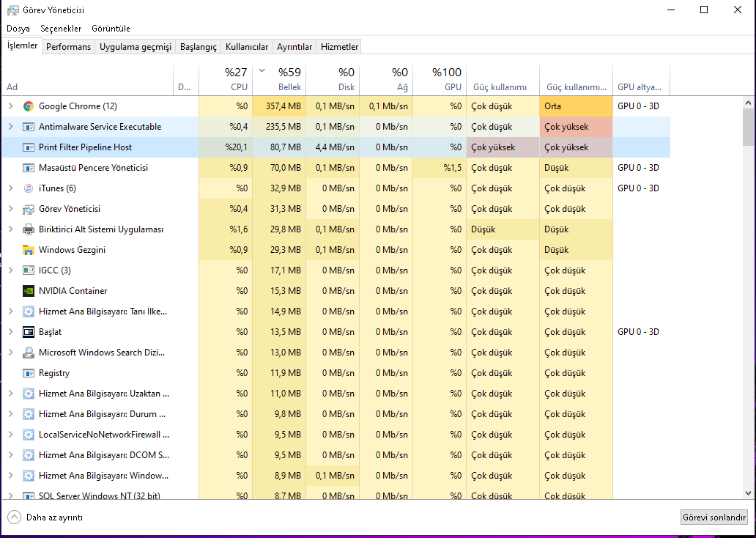This screenshot has width=756, height=538.
Task: Expand the iTunes (6) process group
Action: pos(10,188)
